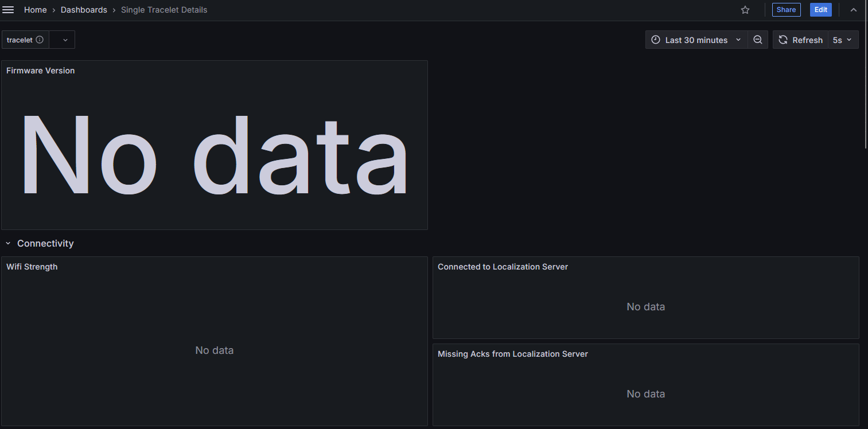This screenshot has height=429, width=868.
Task: Click the refresh dashboard icon button
Action: coord(784,40)
